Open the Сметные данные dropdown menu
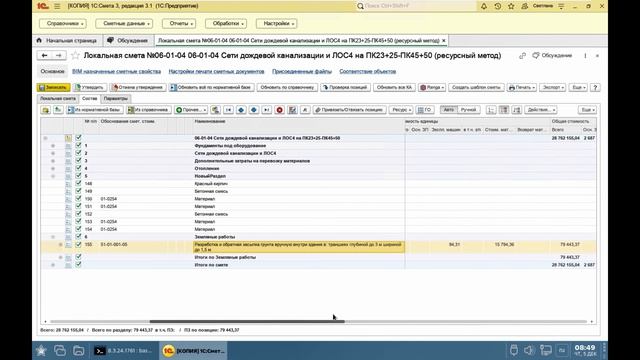The height and width of the screenshot is (360, 640). pyautogui.click(x=124, y=24)
